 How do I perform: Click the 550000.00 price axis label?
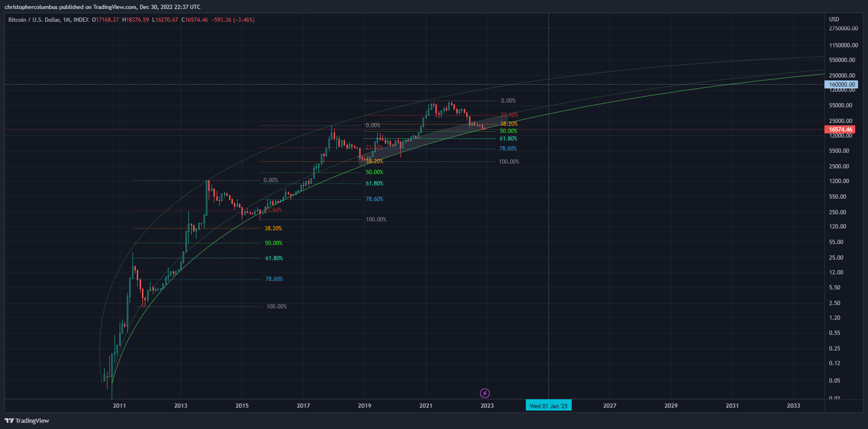(x=842, y=60)
